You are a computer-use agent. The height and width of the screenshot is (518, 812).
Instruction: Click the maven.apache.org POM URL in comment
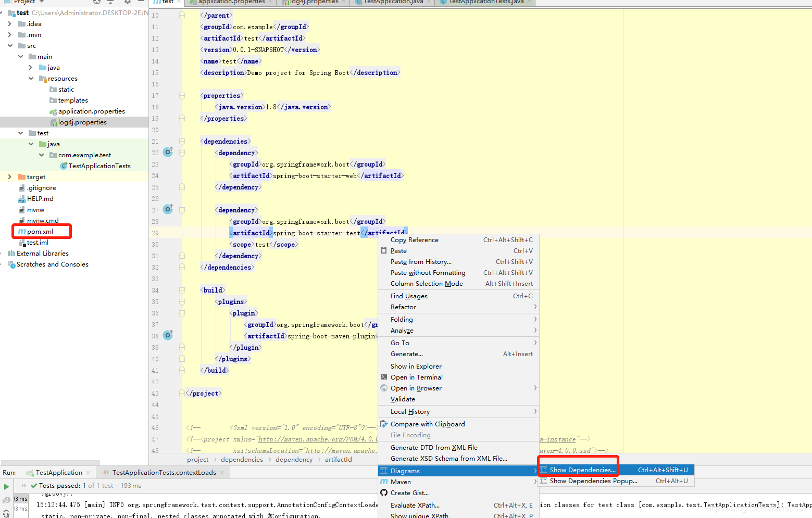pyautogui.click(x=318, y=439)
